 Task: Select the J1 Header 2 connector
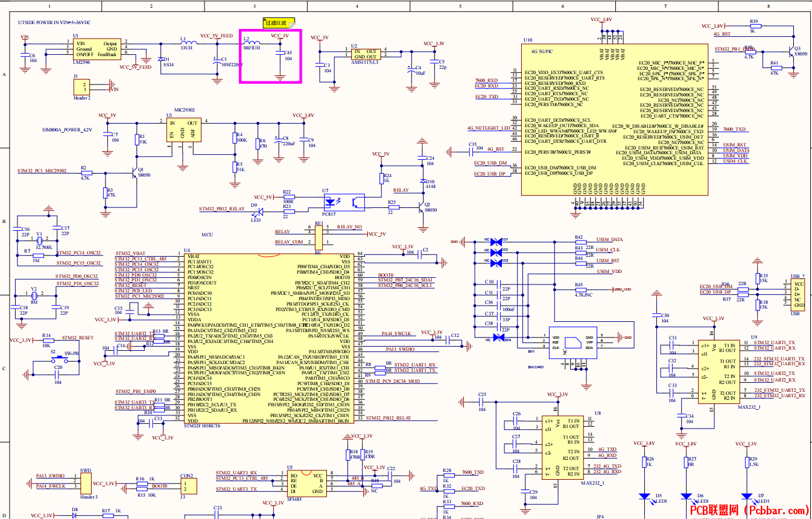click(x=86, y=86)
